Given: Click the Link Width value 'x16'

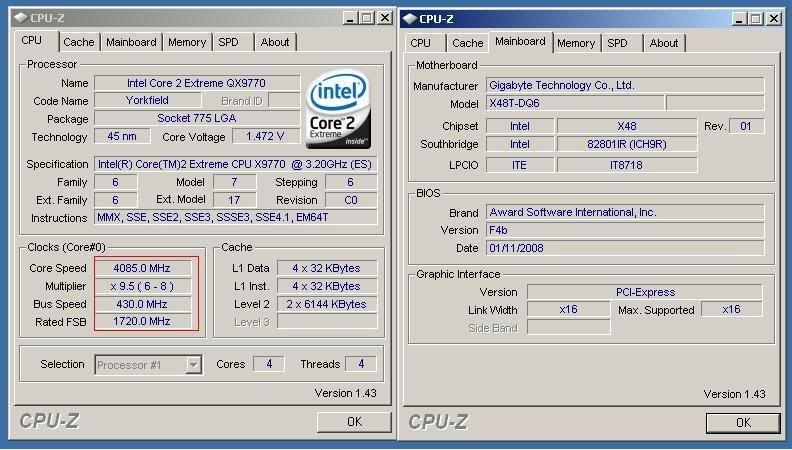Looking at the screenshot, I should coord(569,309).
